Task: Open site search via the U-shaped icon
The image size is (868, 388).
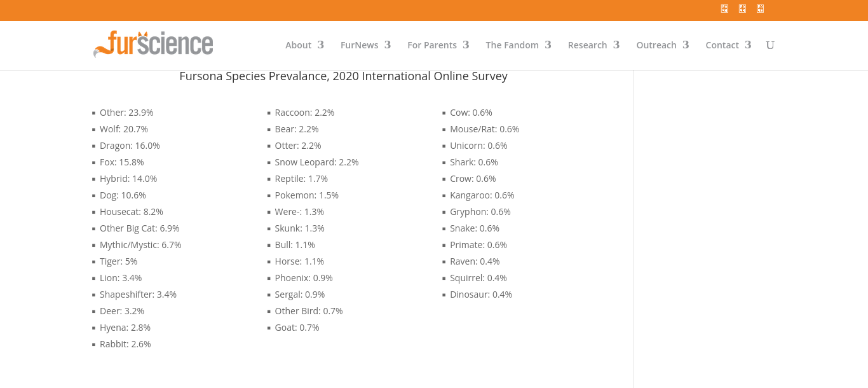Action: [x=770, y=45]
